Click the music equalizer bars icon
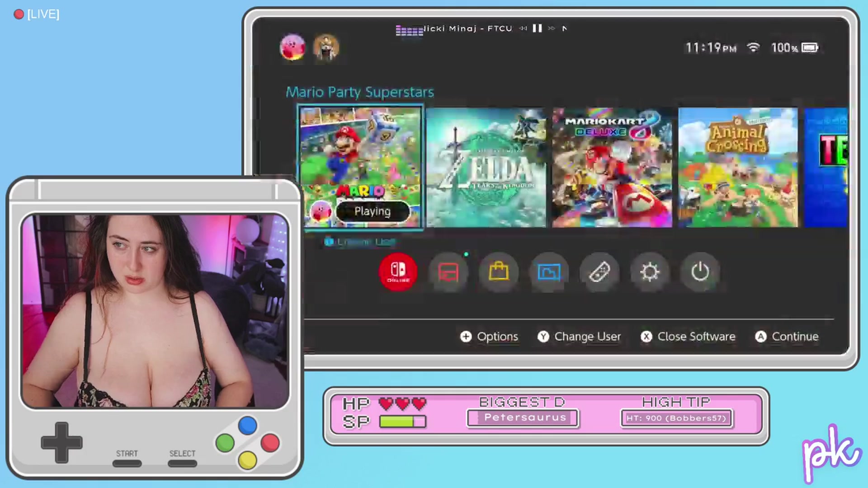Viewport: 868px width, 488px height. [x=409, y=30]
